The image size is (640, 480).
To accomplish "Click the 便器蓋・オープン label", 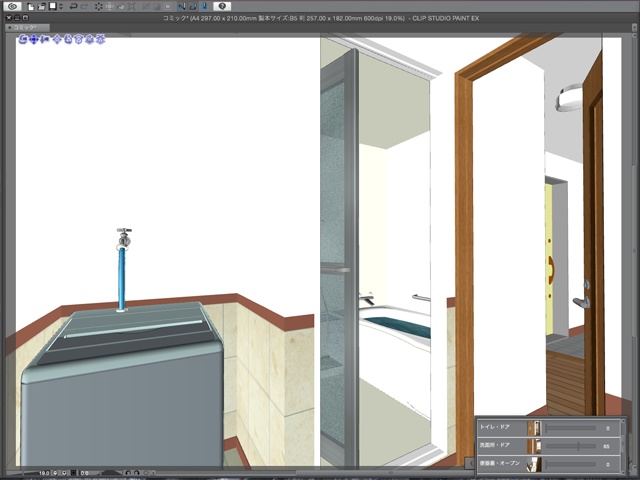I will click(x=500, y=464).
